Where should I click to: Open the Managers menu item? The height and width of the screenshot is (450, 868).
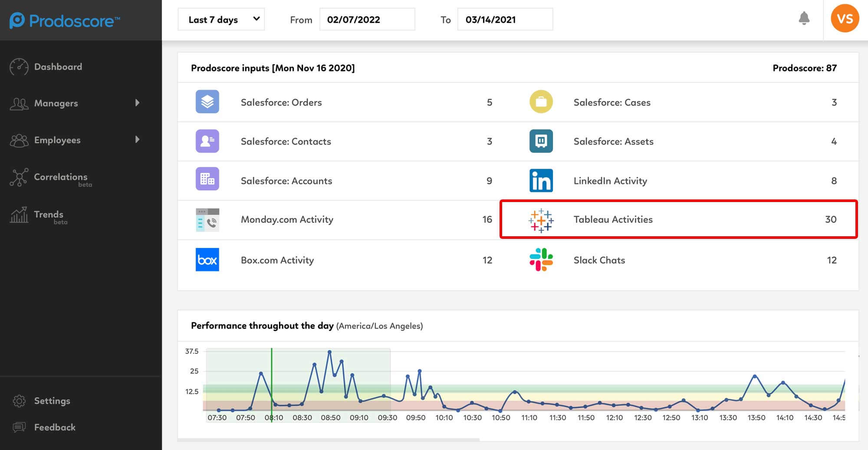click(x=56, y=103)
